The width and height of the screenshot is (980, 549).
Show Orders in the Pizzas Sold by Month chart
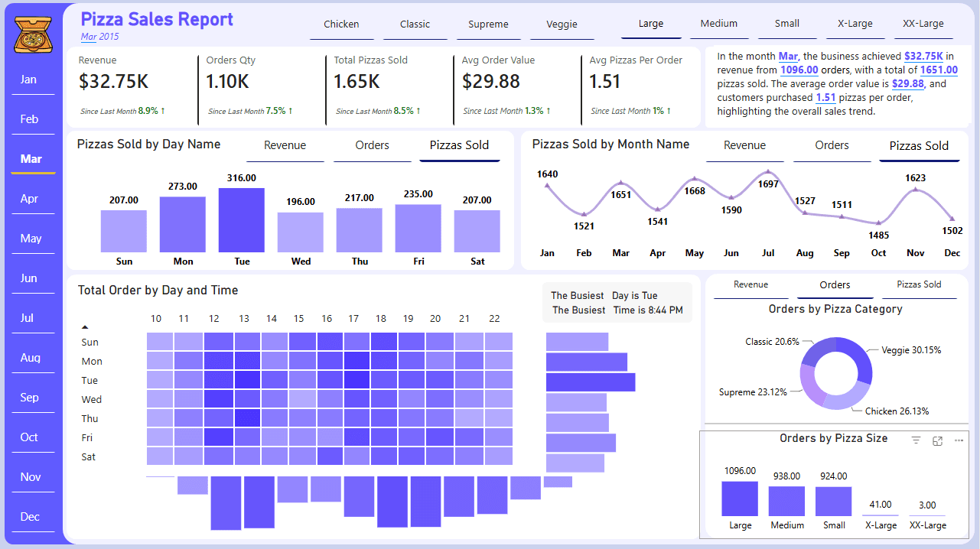832,145
